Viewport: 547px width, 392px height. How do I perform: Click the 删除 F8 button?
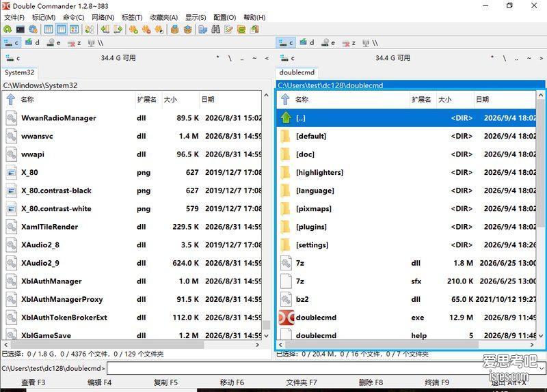[371, 382]
